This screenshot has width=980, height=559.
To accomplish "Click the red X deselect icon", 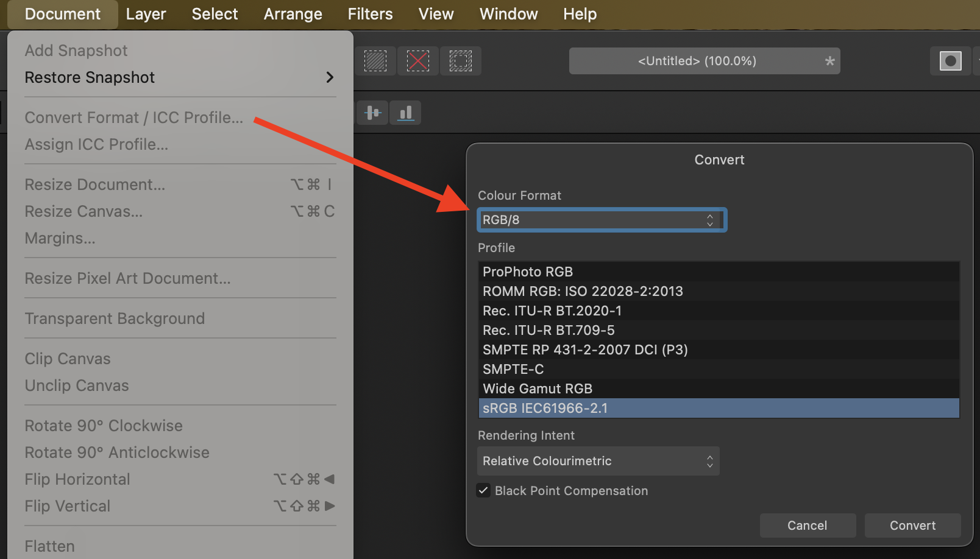I will (418, 61).
